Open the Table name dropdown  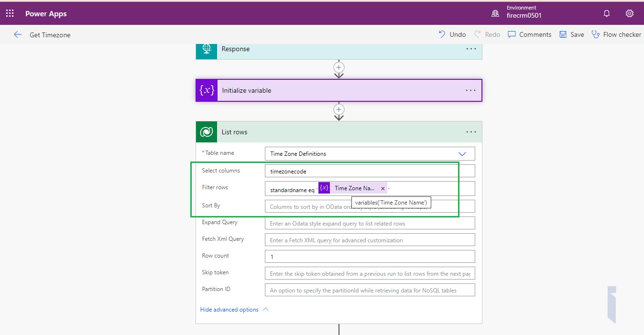click(462, 153)
